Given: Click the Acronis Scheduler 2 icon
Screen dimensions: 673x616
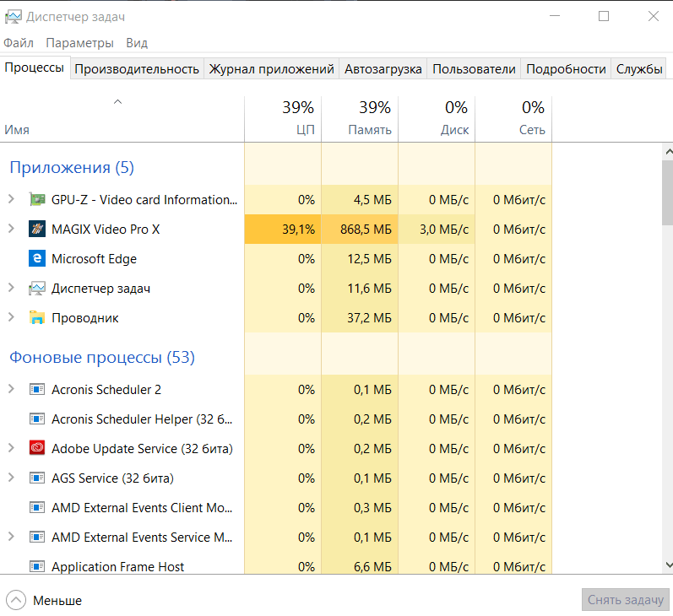Looking at the screenshot, I should [37, 390].
